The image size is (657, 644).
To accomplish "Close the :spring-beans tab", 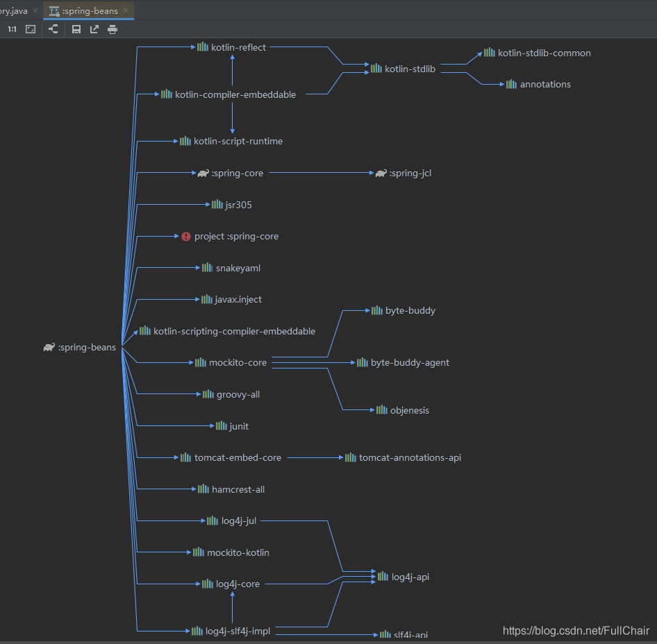I will [x=126, y=10].
